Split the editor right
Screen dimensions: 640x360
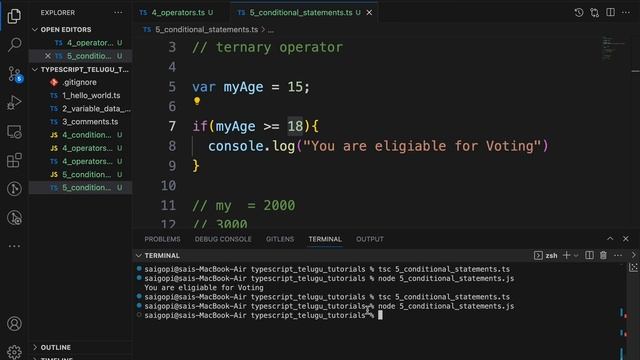pyautogui.click(x=610, y=13)
